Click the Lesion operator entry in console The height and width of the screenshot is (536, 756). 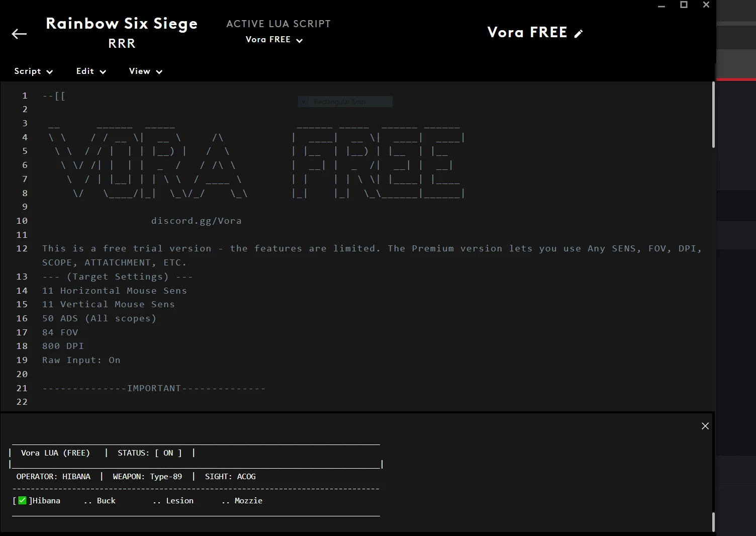click(x=179, y=501)
